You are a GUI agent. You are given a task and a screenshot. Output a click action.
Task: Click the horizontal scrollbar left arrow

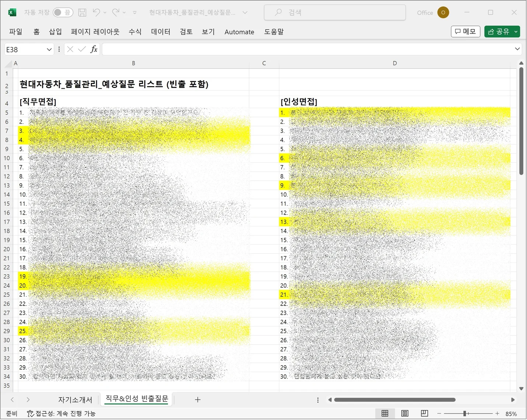[x=330, y=400]
